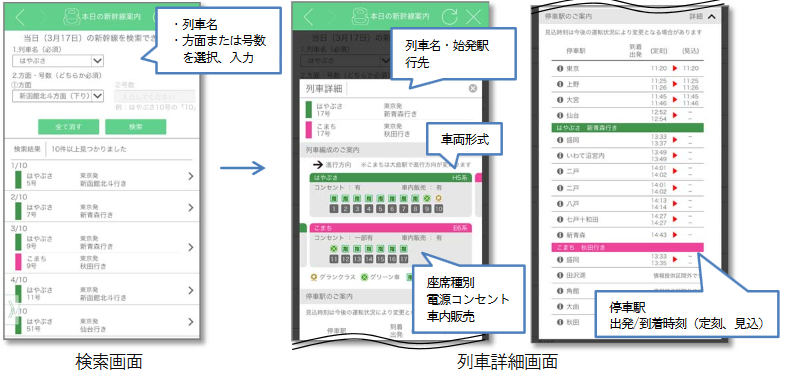The width and height of the screenshot is (786, 373).
Task: Select the 盛岡 row with 13:35 departure
Action: tap(628, 259)
